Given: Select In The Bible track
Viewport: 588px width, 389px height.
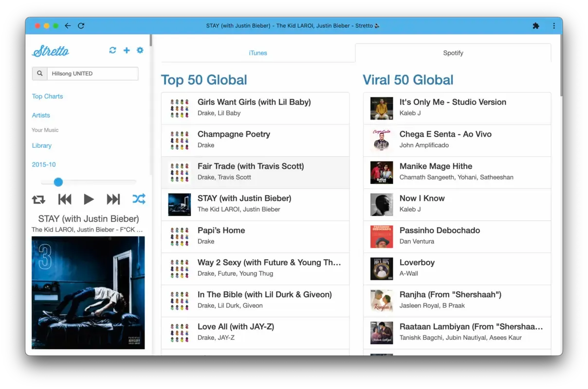Looking at the screenshot, I should click(x=255, y=301).
